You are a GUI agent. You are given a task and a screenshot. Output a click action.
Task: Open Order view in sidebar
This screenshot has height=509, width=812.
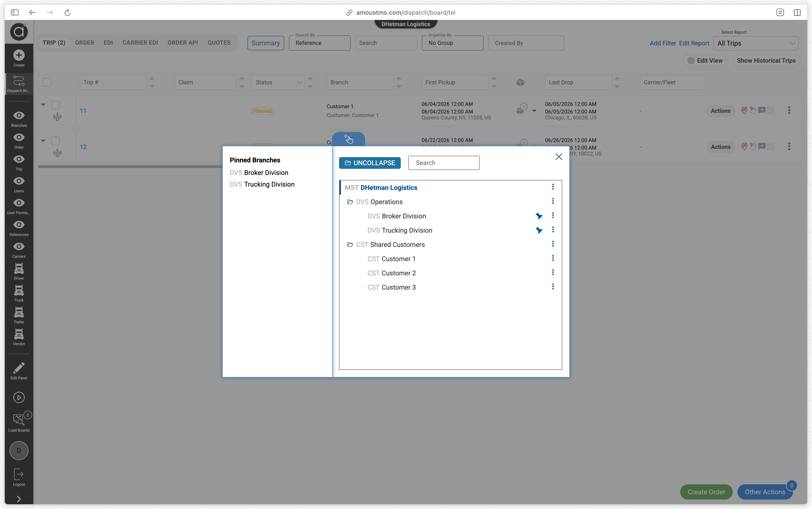[19, 141]
